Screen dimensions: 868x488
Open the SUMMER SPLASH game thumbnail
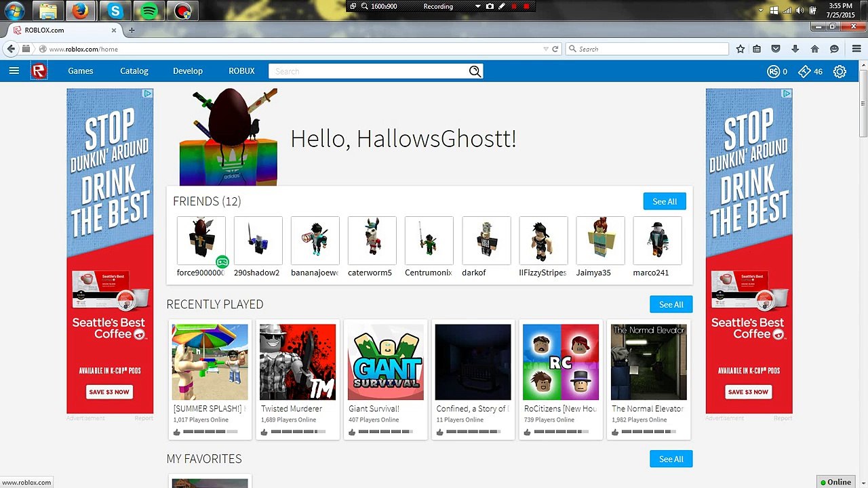pyautogui.click(x=210, y=362)
